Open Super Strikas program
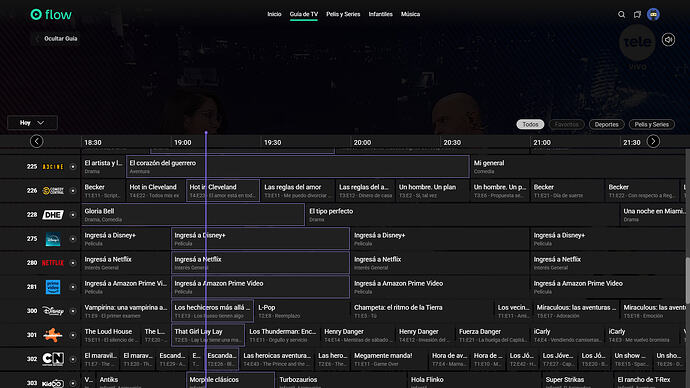 (x=577, y=381)
